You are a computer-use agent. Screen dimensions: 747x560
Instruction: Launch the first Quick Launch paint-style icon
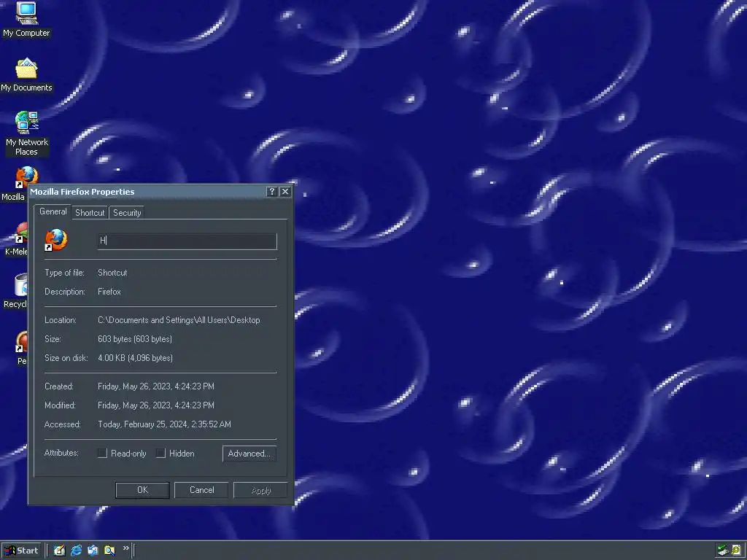pos(59,551)
